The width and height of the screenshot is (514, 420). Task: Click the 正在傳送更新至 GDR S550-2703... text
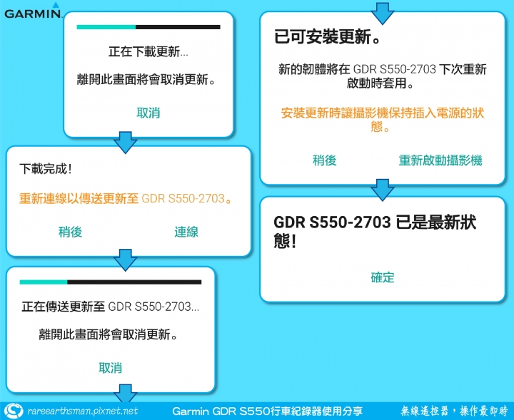(111, 307)
